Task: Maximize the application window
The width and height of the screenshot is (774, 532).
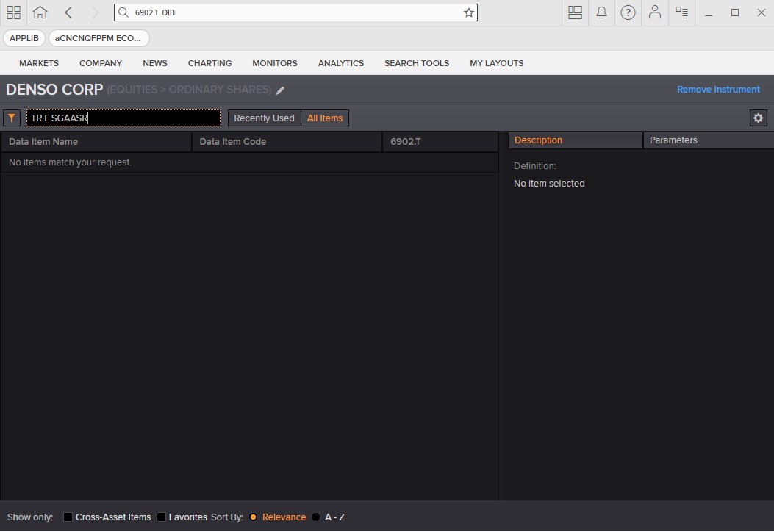Action: click(735, 12)
